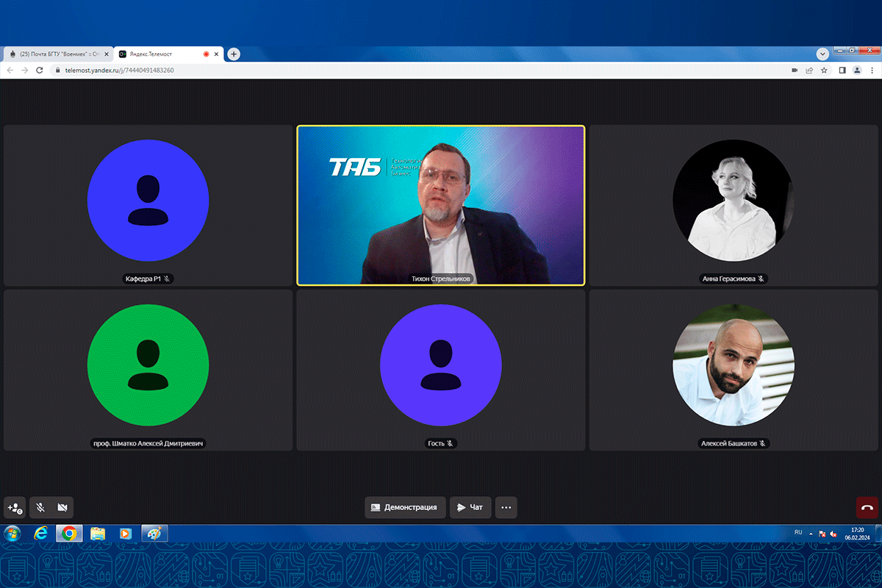Open a new browser tab
Screen dimensions: 882x588
click(234, 54)
